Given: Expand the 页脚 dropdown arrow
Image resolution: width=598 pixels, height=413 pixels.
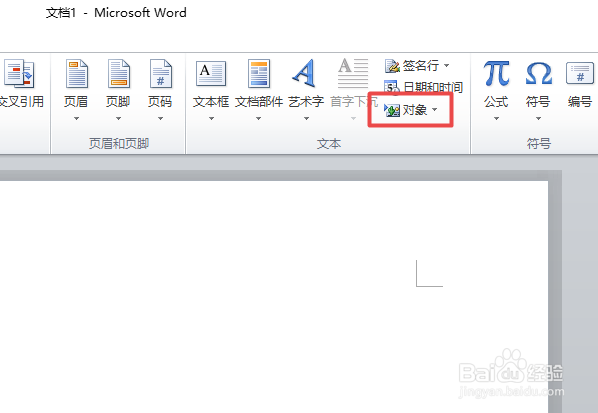Looking at the screenshot, I should (118, 119).
